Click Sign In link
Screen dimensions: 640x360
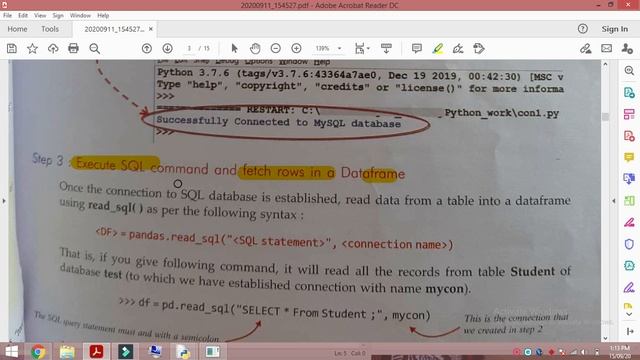pos(615,29)
